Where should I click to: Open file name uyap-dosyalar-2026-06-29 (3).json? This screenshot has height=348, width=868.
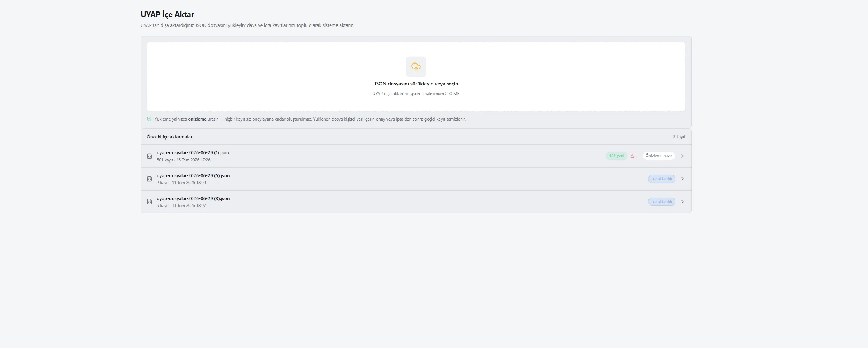point(193,198)
